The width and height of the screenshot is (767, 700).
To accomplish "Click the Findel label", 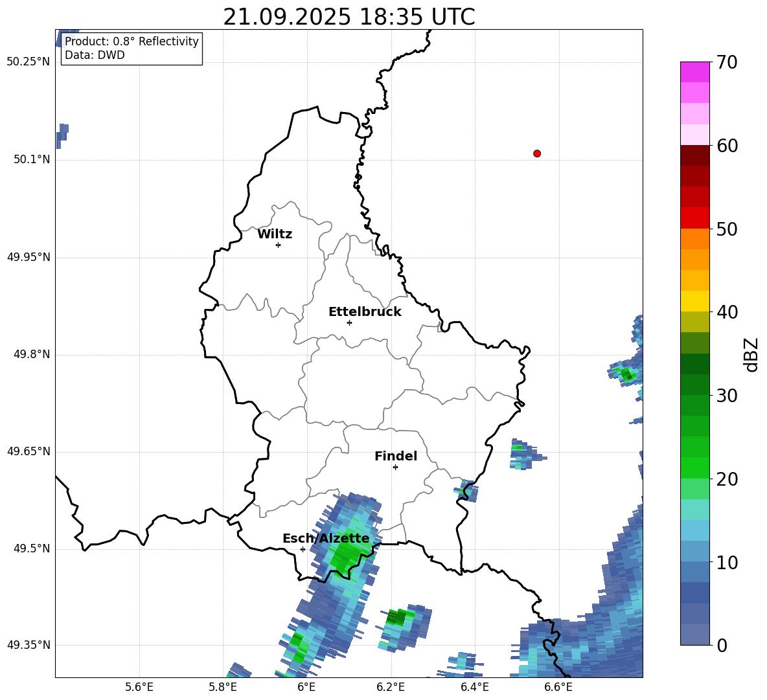I will click(x=396, y=456).
